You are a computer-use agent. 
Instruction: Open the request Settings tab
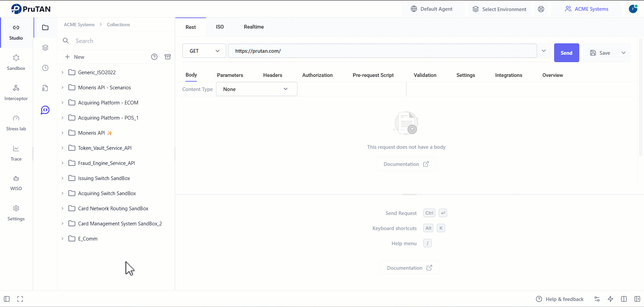(466, 75)
